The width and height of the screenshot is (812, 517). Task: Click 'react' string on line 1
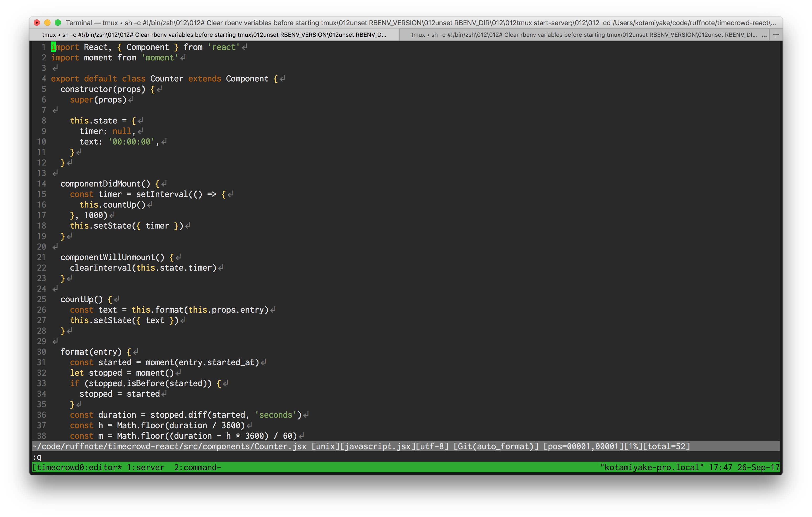[x=223, y=47]
